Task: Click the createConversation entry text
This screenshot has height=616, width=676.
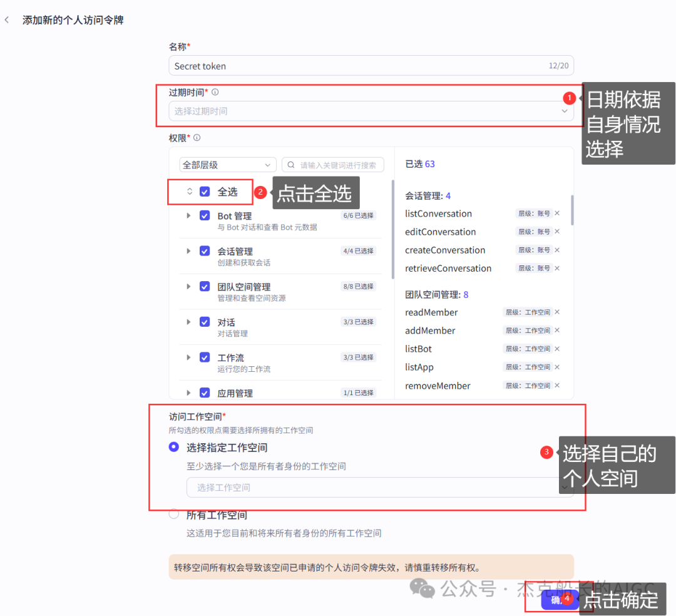Action: [x=446, y=250]
